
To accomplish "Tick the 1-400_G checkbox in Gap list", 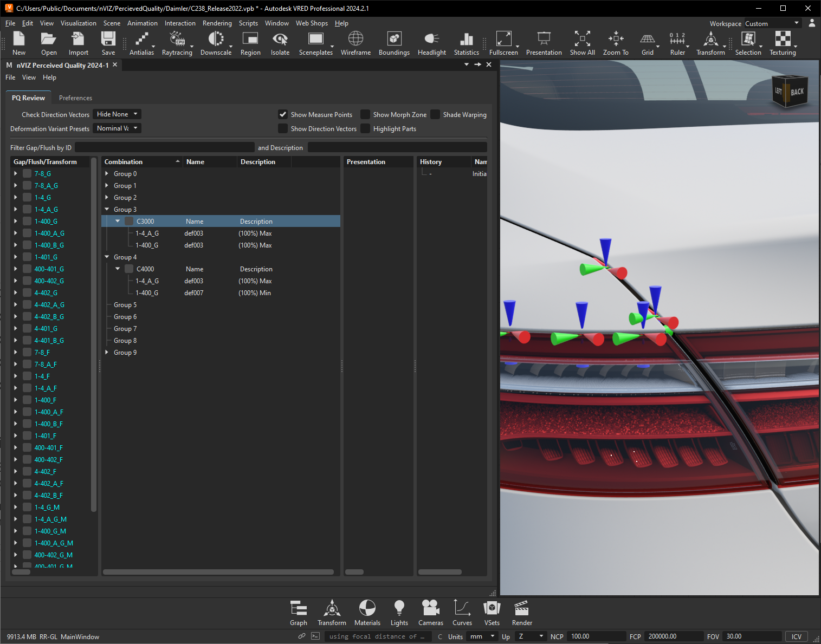I will point(27,221).
